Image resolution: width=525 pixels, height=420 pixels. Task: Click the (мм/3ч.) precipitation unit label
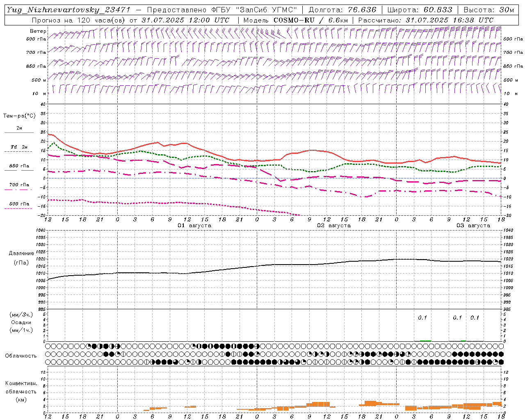pos(21,315)
